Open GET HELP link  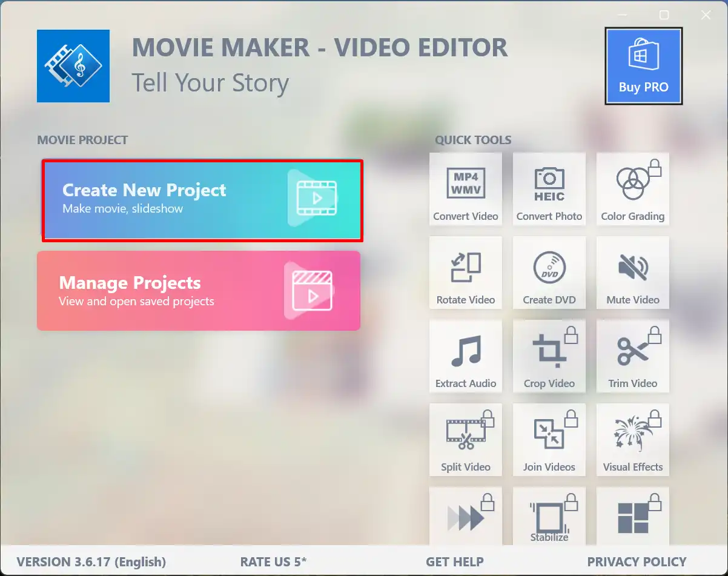pos(455,562)
